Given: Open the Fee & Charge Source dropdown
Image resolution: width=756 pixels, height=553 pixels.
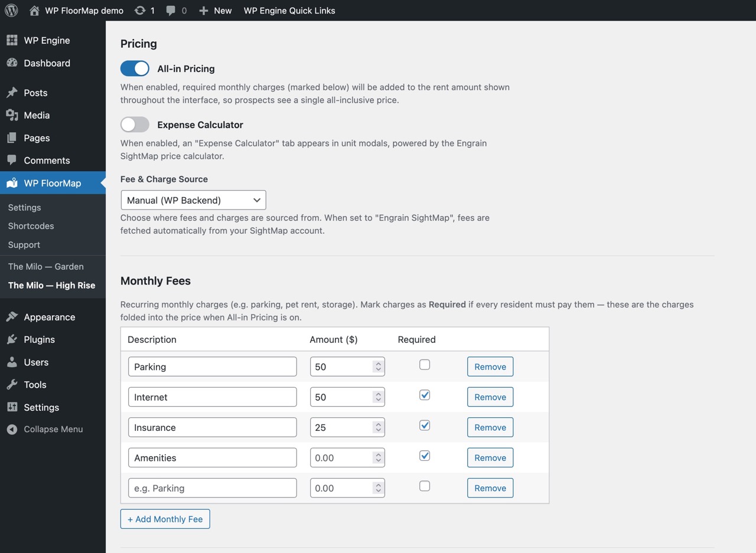Looking at the screenshot, I should (193, 199).
